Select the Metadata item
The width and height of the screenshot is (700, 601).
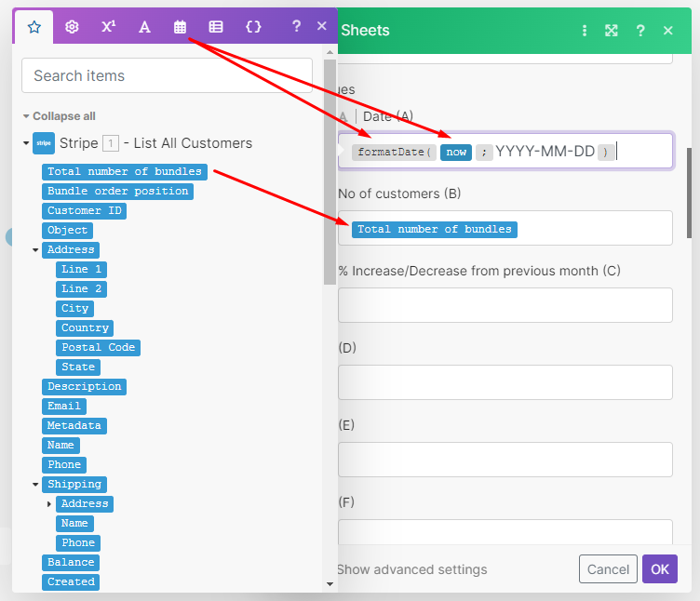pyautogui.click(x=74, y=426)
